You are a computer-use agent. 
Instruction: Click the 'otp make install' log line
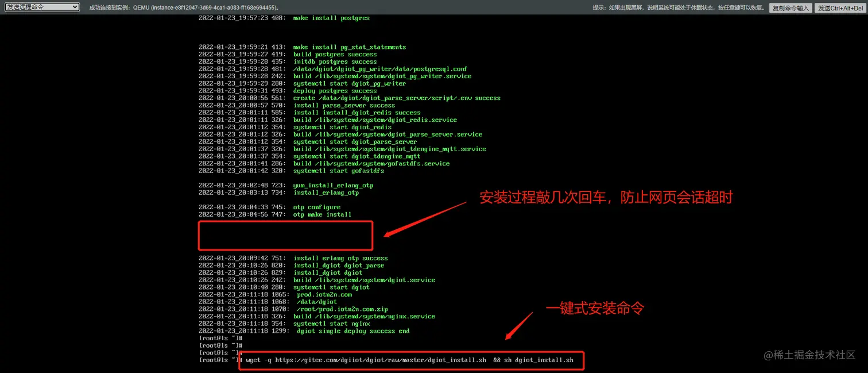tap(275, 215)
